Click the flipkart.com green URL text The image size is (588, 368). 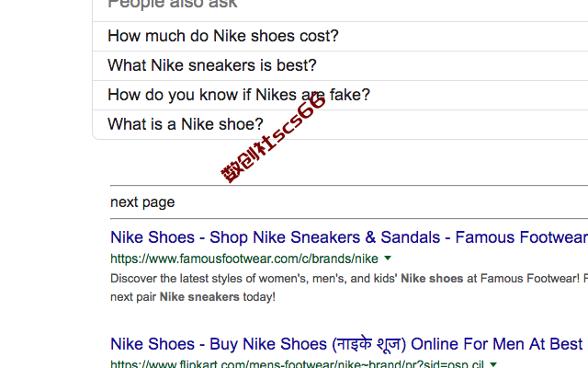point(297,364)
